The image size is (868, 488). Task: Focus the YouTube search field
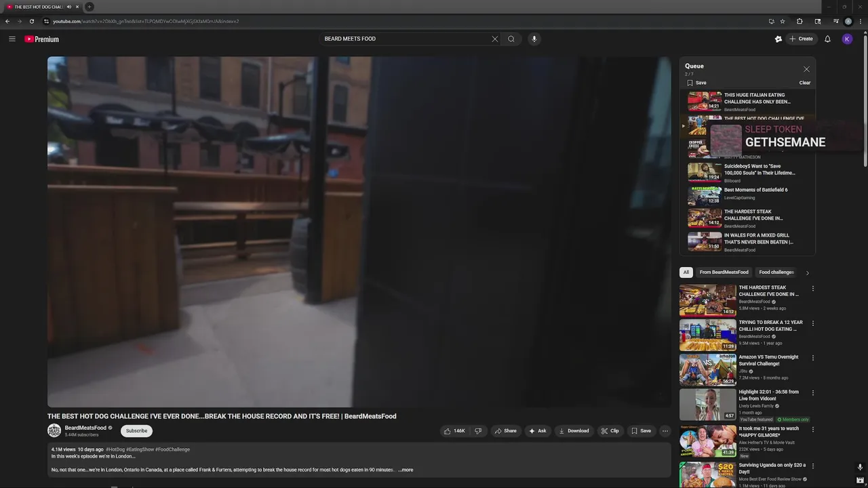click(x=405, y=39)
